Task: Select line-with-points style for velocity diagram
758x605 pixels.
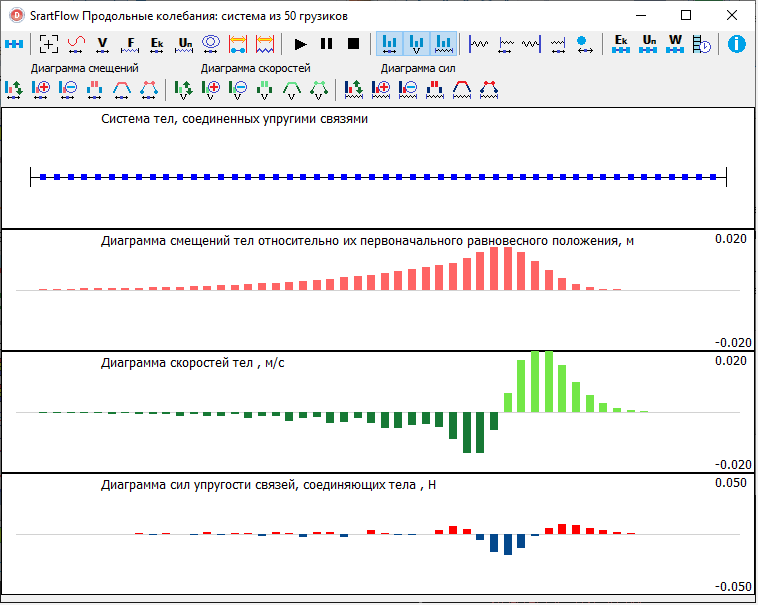Action: point(319,90)
